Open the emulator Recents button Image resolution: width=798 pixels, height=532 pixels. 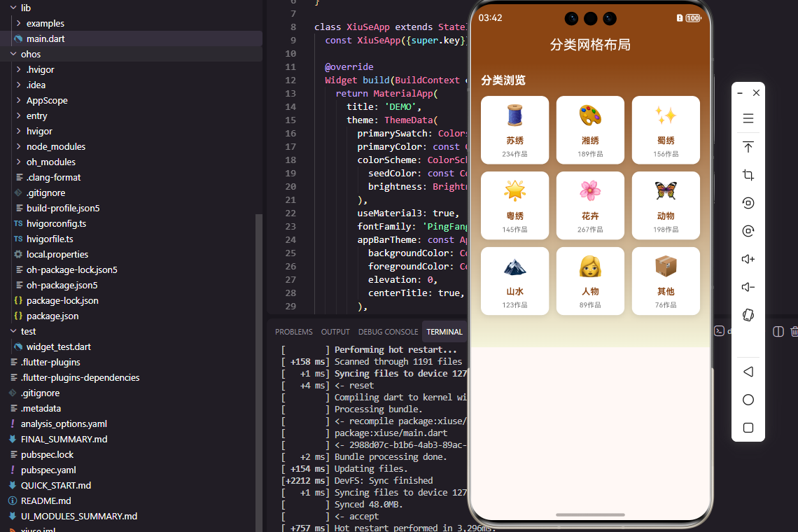[x=748, y=428]
